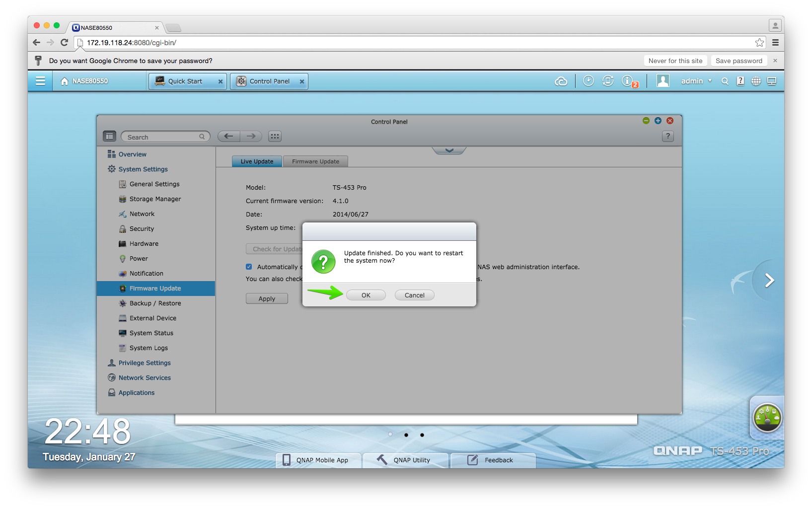812x508 pixels.
Task: Open External Device in sidebar
Action: tap(152, 318)
